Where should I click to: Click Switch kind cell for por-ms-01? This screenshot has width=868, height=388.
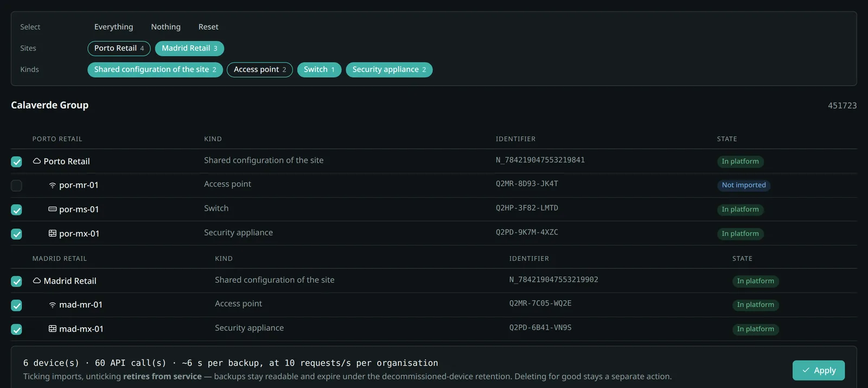coord(216,208)
